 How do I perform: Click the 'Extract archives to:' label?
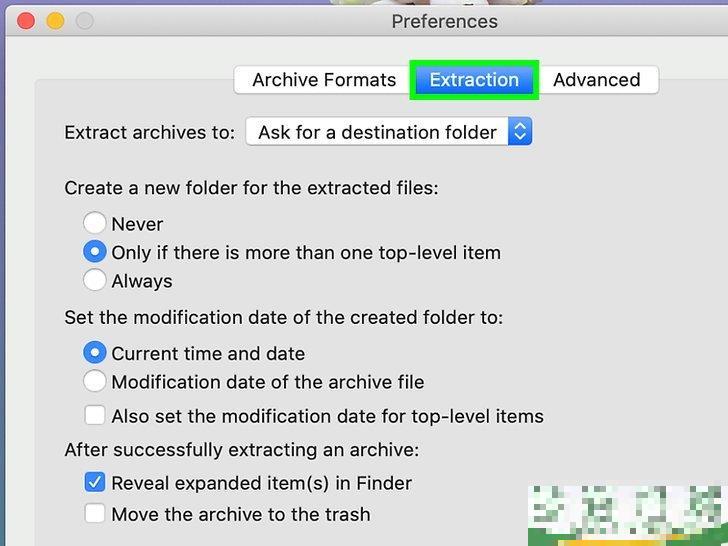[x=150, y=132]
